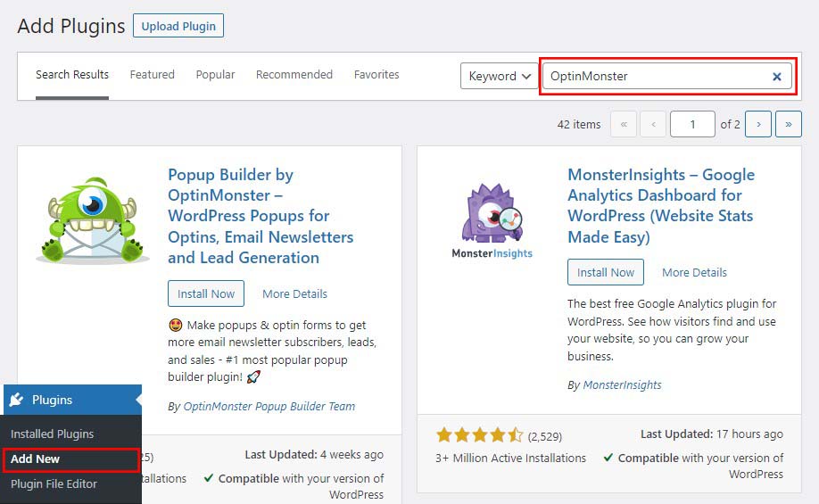Open OptinMonster Popup Builder Team author link

[x=269, y=407]
